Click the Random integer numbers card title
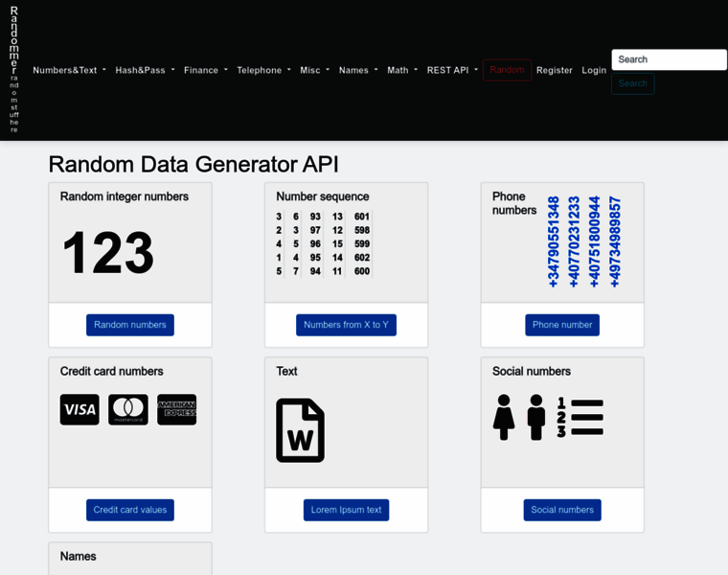Image resolution: width=728 pixels, height=575 pixels. pyautogui.click(x=125, y=196)
